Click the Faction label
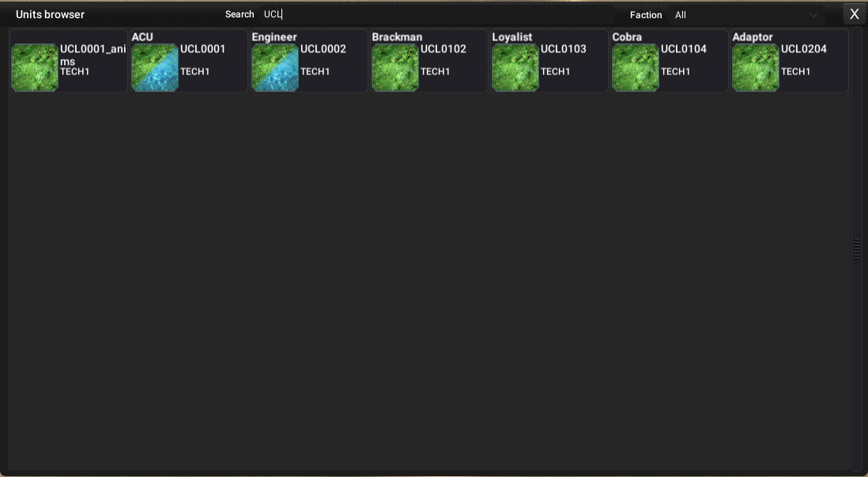The height and width of the screenshot is (477, 868). 646,15
